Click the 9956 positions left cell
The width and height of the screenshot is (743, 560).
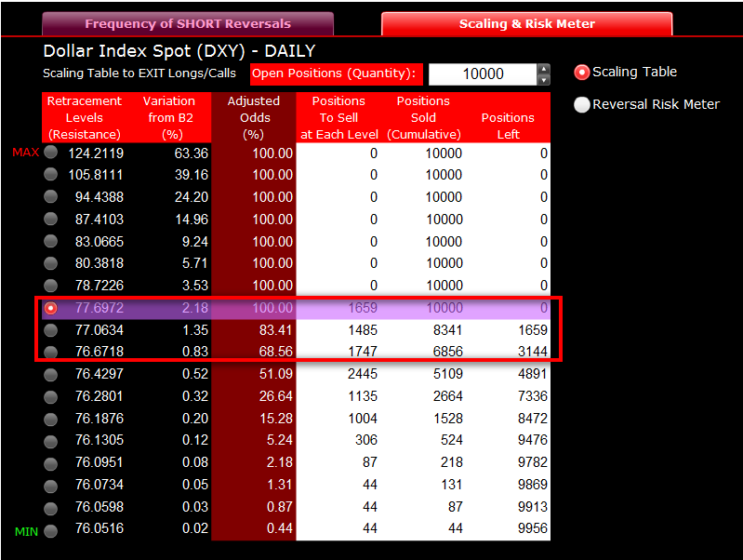pos(533,528)
